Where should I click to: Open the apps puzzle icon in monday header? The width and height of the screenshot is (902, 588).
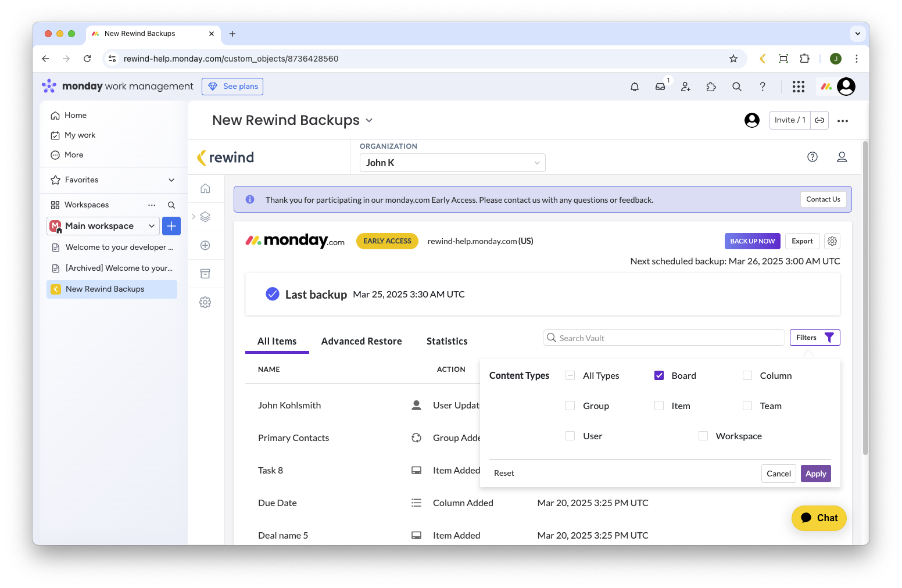tap(711, 87)
